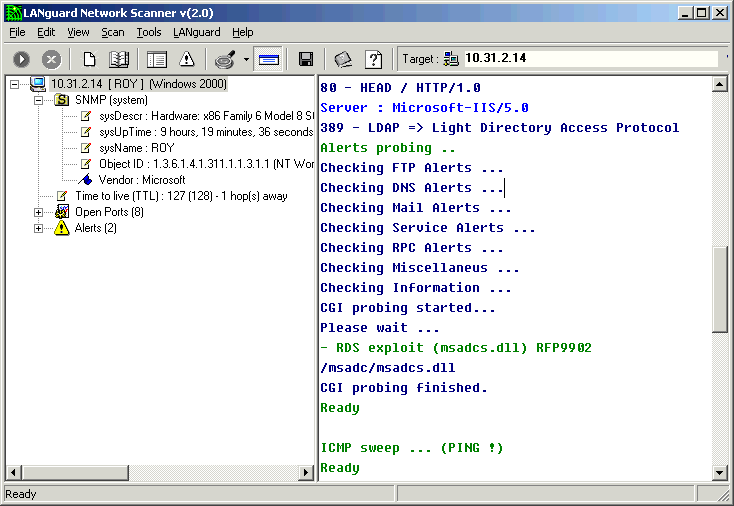Click the list view toolbar icon
Viewport: 734px width, 506px height.
157,59
